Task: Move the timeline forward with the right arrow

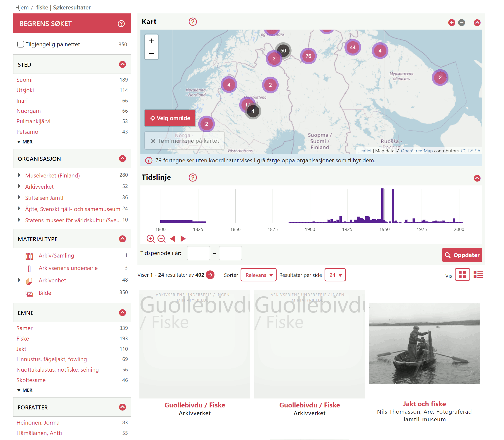Action: [x=183, y=239]
